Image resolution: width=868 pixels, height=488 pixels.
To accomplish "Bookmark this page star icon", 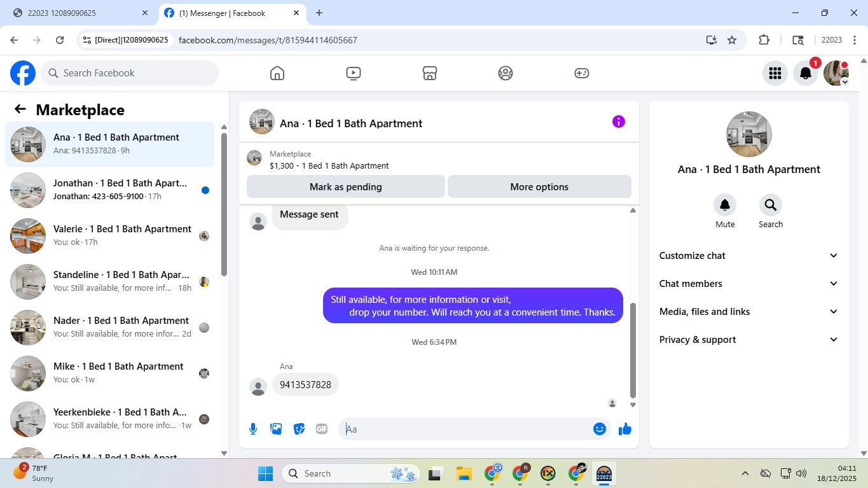I will tap(732, 40).
